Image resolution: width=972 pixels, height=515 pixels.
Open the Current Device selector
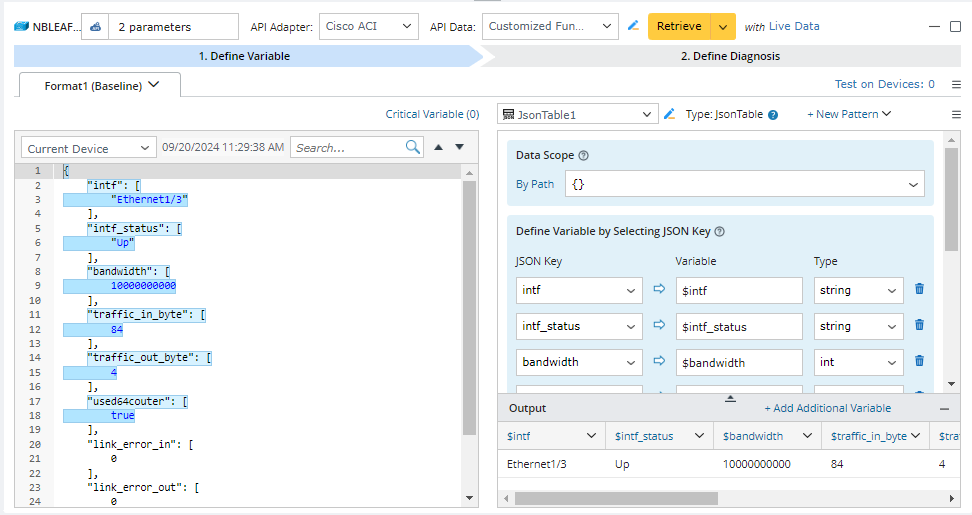[89, 148]
